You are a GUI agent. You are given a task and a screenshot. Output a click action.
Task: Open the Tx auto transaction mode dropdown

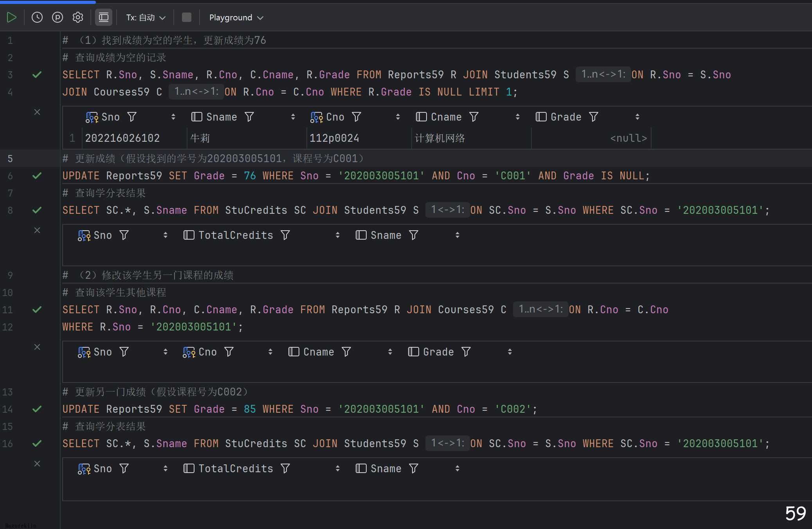[146, 18]
